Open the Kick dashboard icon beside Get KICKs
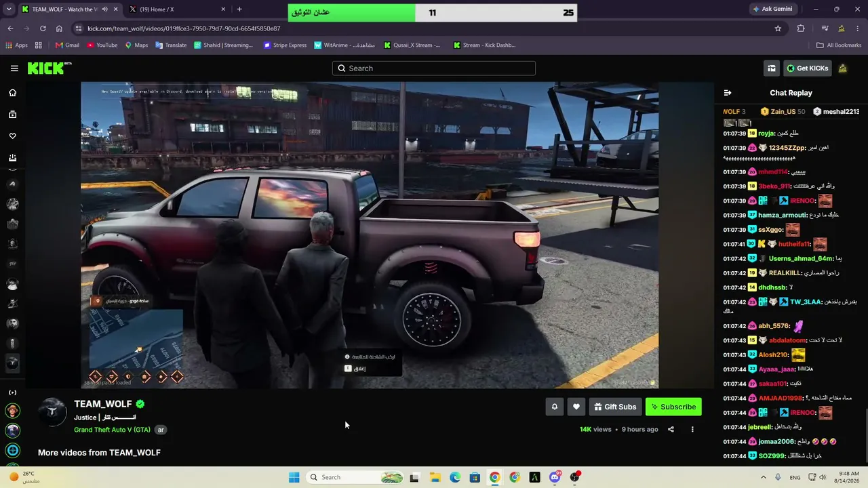 coord(772,68)
